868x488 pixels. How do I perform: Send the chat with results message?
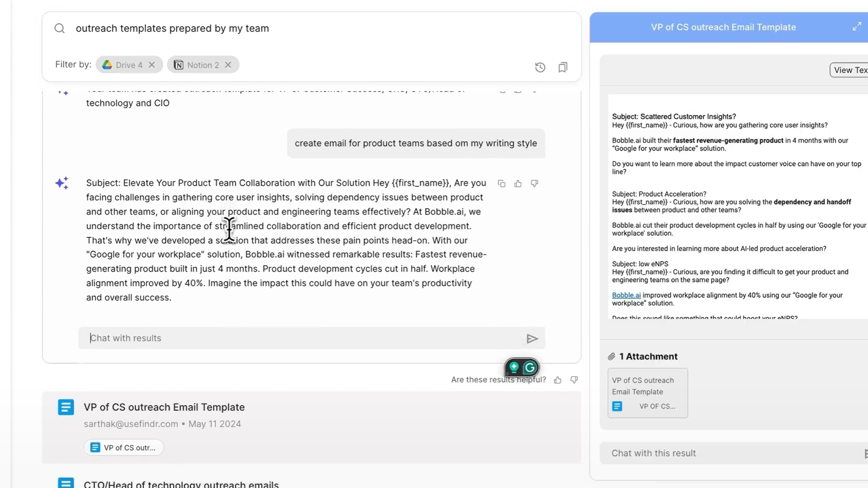pos(532,338)
